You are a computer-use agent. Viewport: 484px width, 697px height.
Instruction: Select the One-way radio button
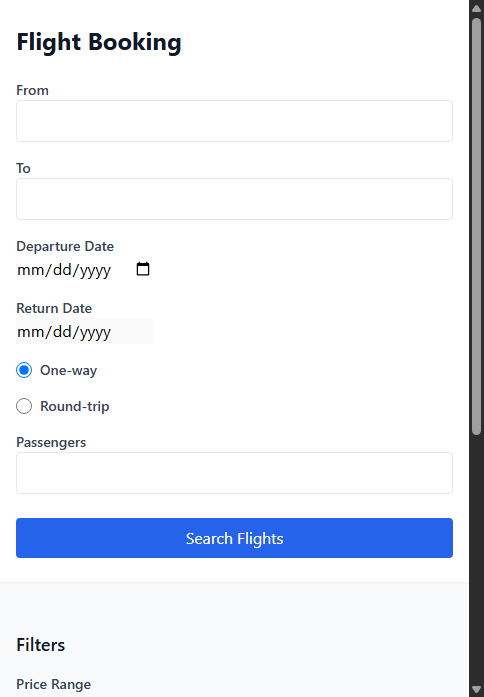[x=24, y=370]
